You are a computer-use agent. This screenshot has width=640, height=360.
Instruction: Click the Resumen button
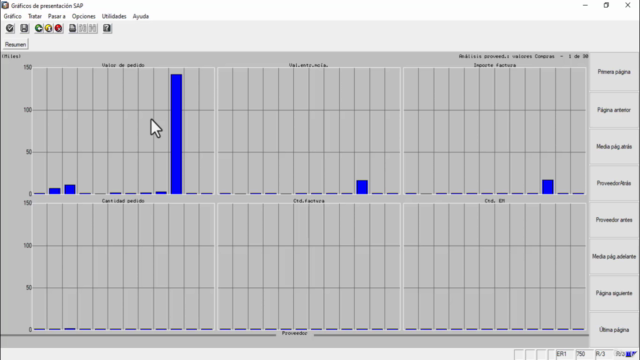pyautogui.click(x=16, y=44)
